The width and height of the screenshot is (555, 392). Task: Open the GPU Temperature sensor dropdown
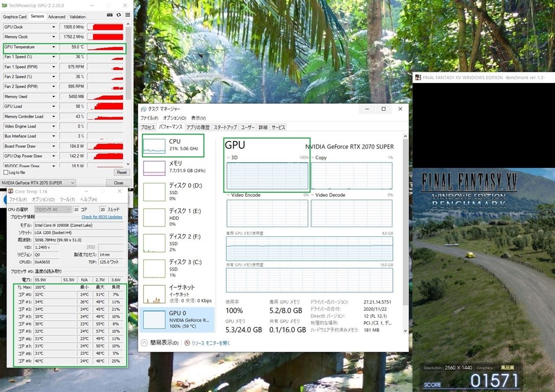point(54,47)
